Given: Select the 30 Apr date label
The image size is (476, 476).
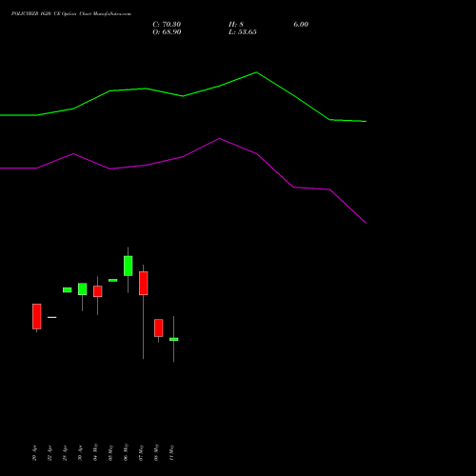Looking at the screenshot, I should 80,453.
